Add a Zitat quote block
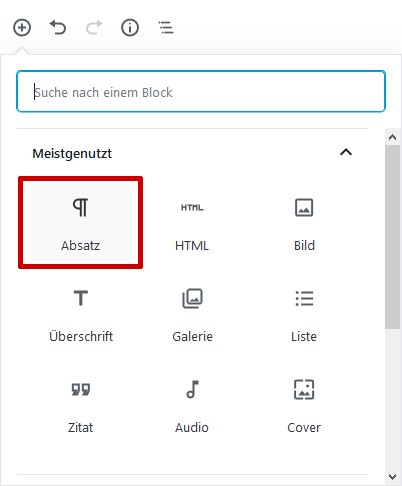Viewport: 402px width, 486px height. [81, 404]
